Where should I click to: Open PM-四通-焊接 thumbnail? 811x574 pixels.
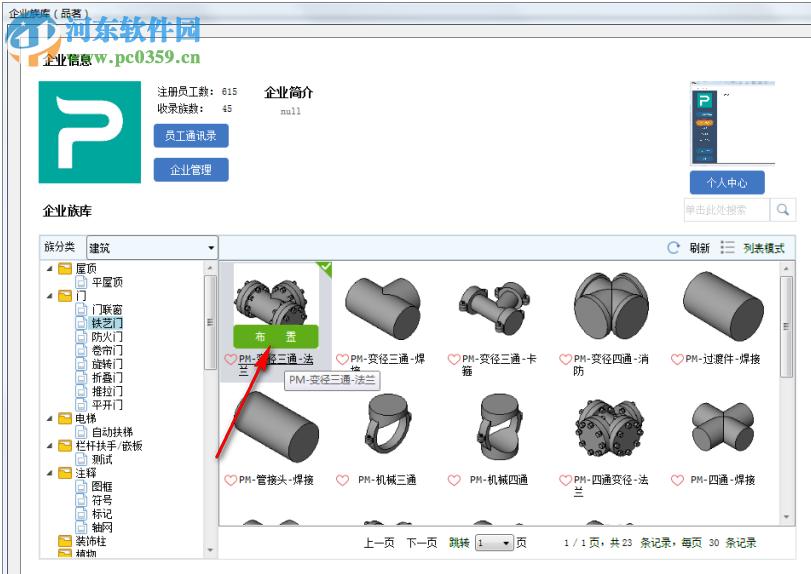(x=723, y=428)
